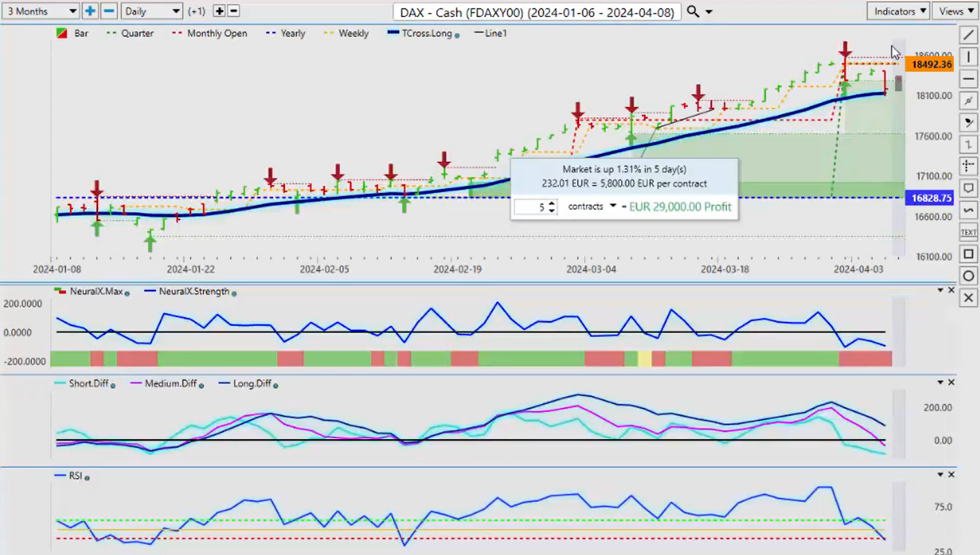Toggle the Monthly Open legend entry

click(x=209, y=33)
